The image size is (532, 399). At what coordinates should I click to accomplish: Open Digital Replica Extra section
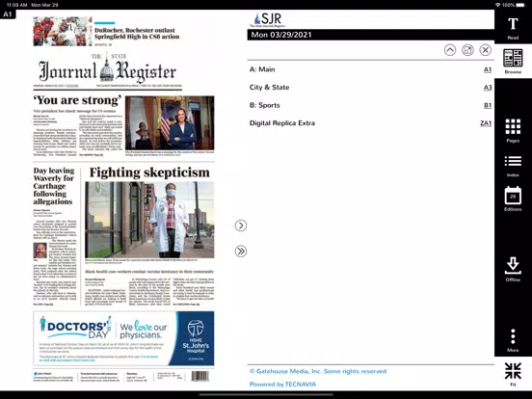click(282, 123)
